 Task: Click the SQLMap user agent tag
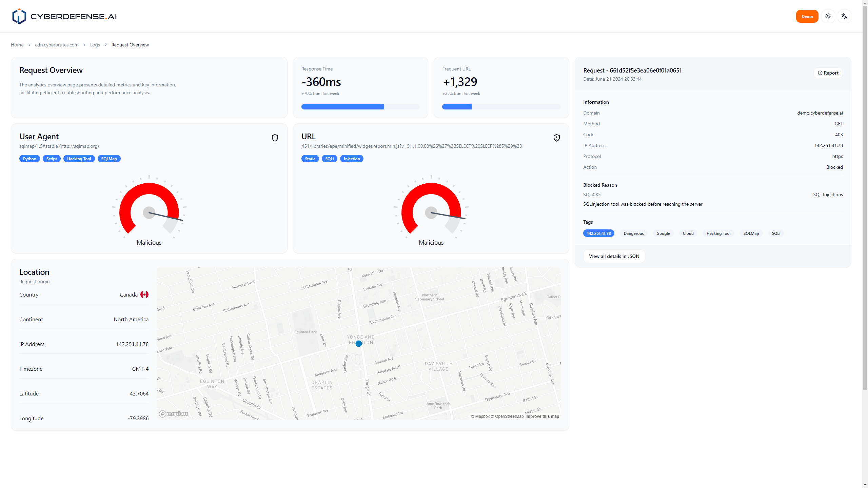point(109,159)
